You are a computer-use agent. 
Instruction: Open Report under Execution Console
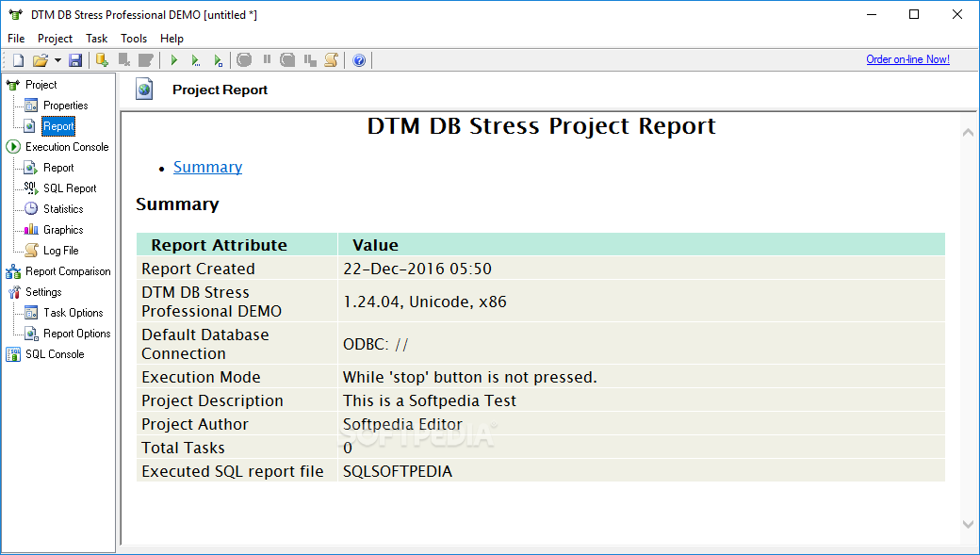click(58, 168)
